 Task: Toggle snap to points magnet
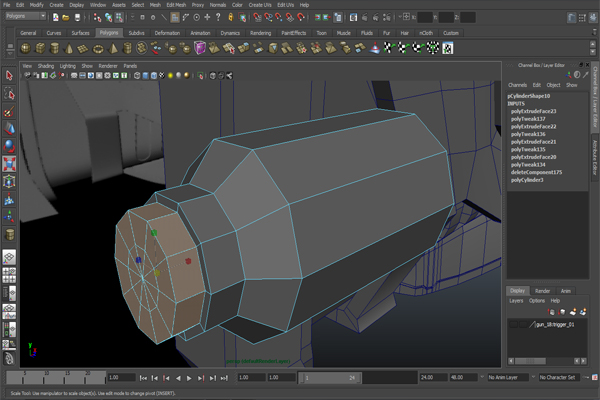[x=279, y=17]
